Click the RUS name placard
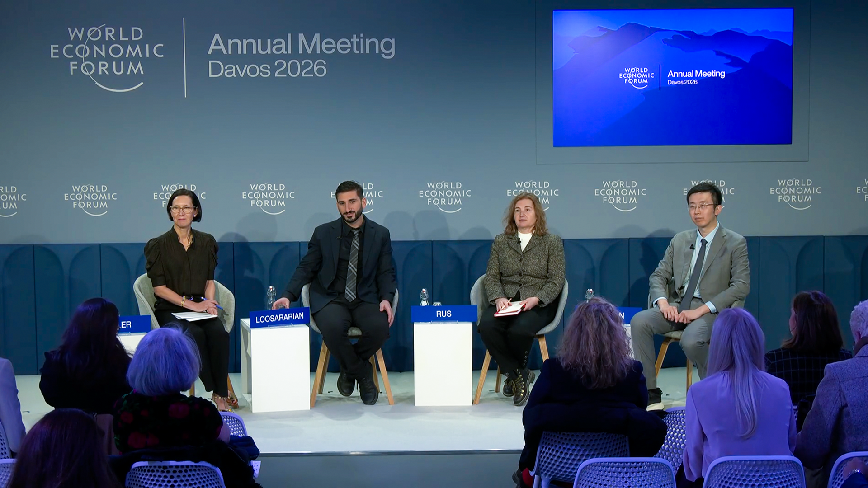 tap(443, 314)
